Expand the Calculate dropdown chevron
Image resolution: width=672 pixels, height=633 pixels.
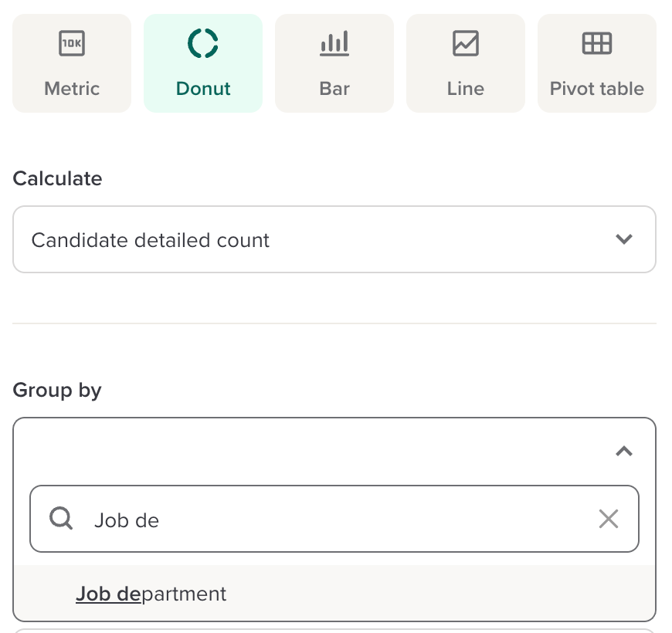click(624, 239)
